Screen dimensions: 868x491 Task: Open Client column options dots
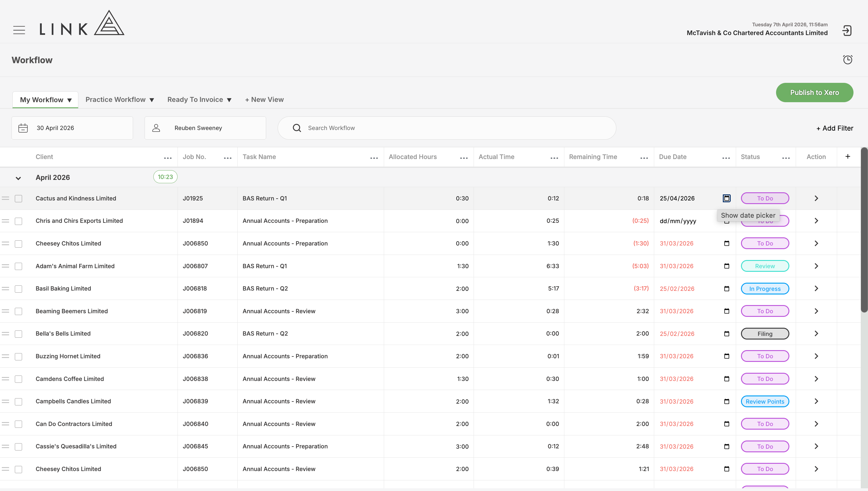pyautogui.click(x=168, y=158)
